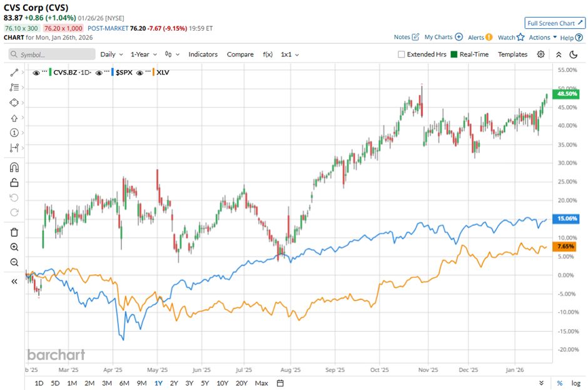Zoom out with the magnifier minus icon

click(14, 262)
